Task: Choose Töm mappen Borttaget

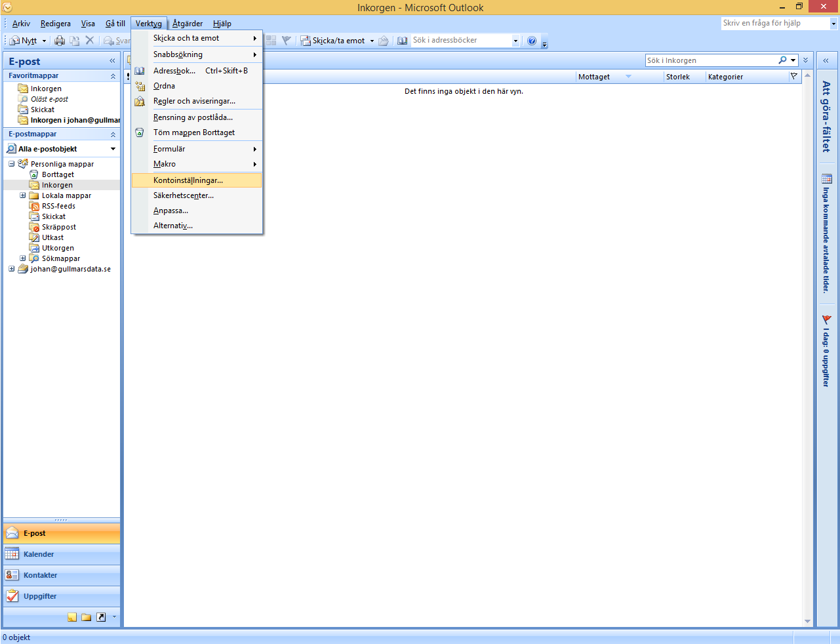Action: coord(197,132)
